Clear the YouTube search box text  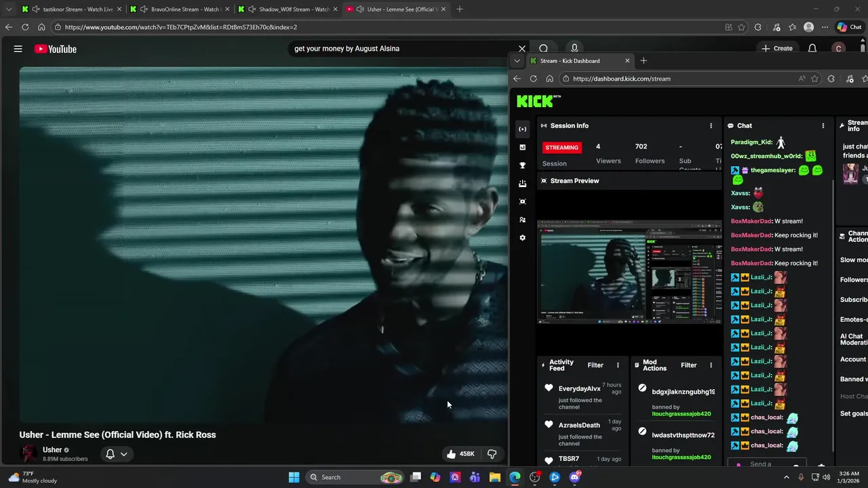click(522, 49)
